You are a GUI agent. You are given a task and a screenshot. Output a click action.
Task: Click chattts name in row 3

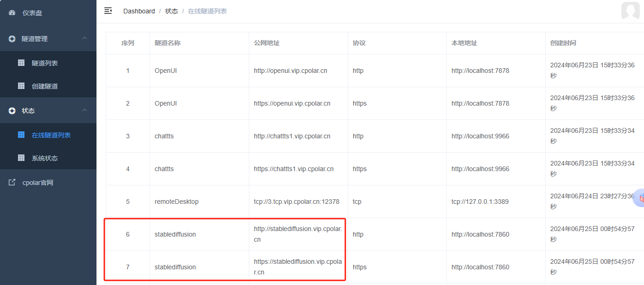pyautogui.click(x=164, y=136)
